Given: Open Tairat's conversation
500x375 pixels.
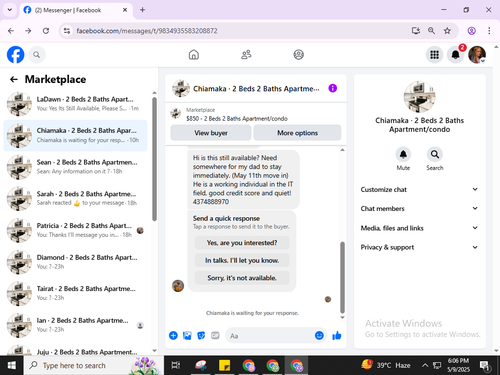Looking at the screenshot, I should pyautogui.click(x=75, y=293).
